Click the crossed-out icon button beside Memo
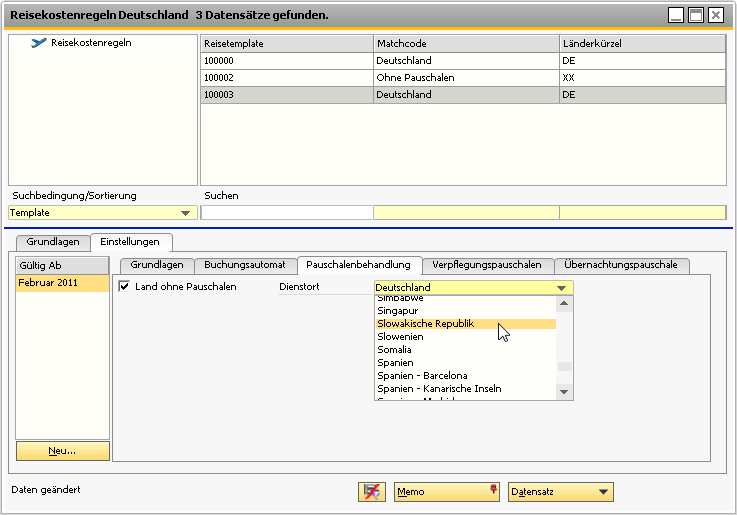The width and height of the screenshot is (737, 515). point(372,492)
